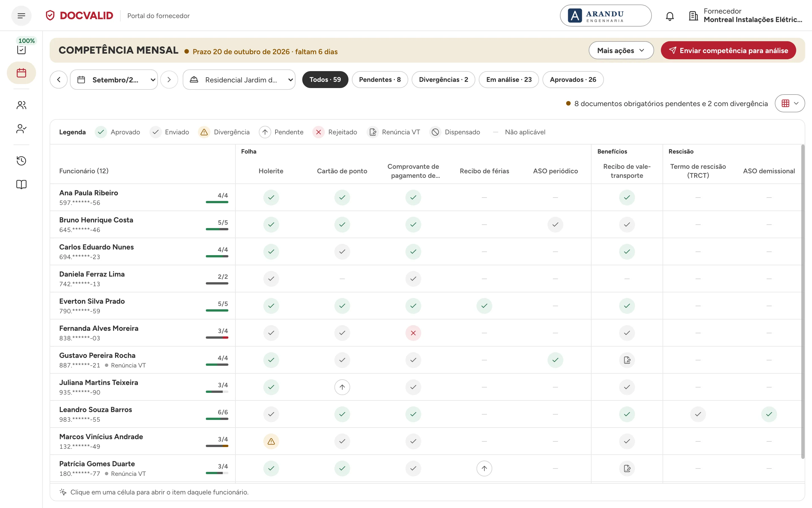
Task: Click the DOCVALID logo
Action: coord(80,16)
